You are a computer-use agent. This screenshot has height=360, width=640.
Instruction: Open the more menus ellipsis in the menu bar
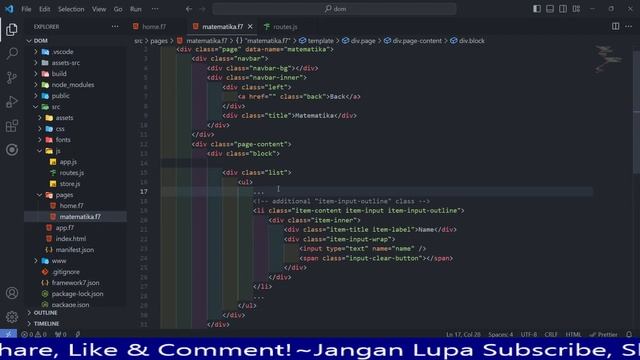(155, 9)
